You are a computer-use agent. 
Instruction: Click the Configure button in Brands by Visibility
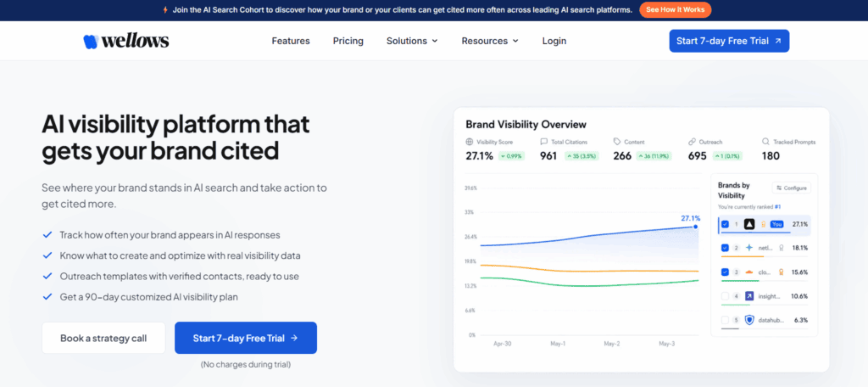[x=791, y=188]
